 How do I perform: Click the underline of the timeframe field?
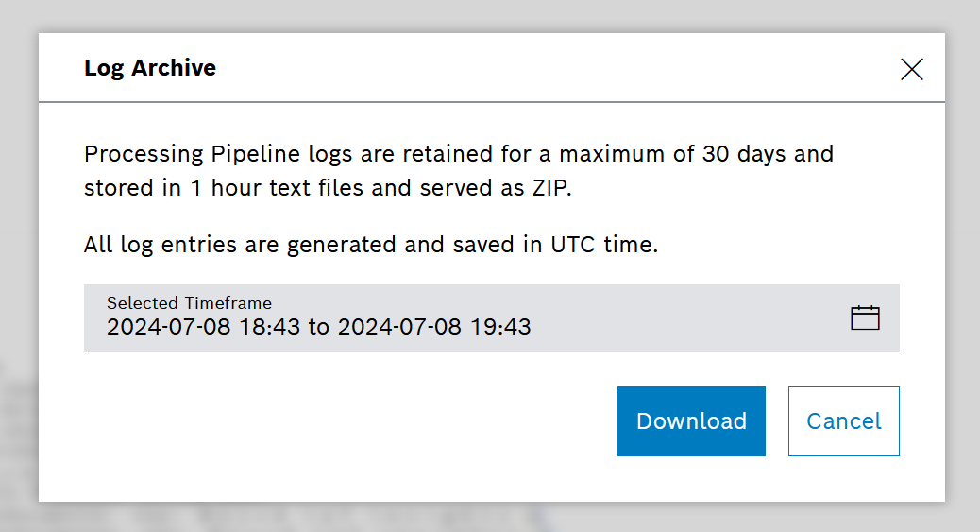(x=491, y=352)
